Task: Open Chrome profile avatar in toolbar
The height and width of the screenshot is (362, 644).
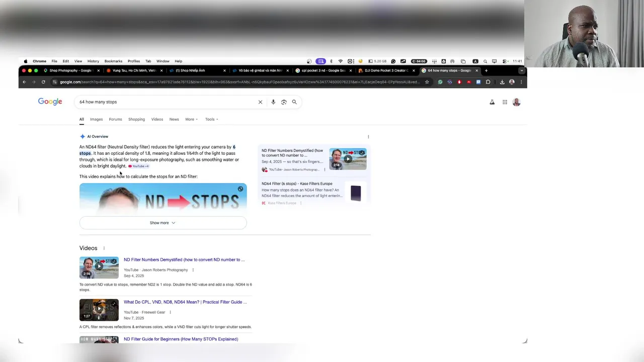Action: pos(512,82)
